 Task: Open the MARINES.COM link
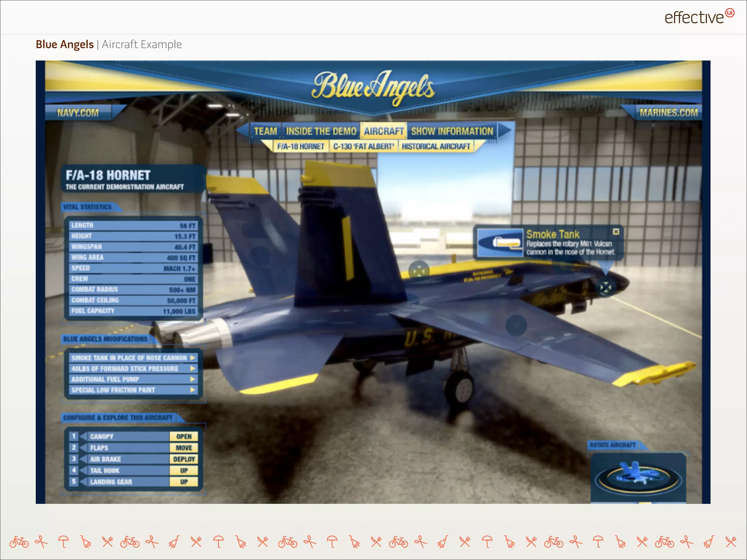coord(669,113)
